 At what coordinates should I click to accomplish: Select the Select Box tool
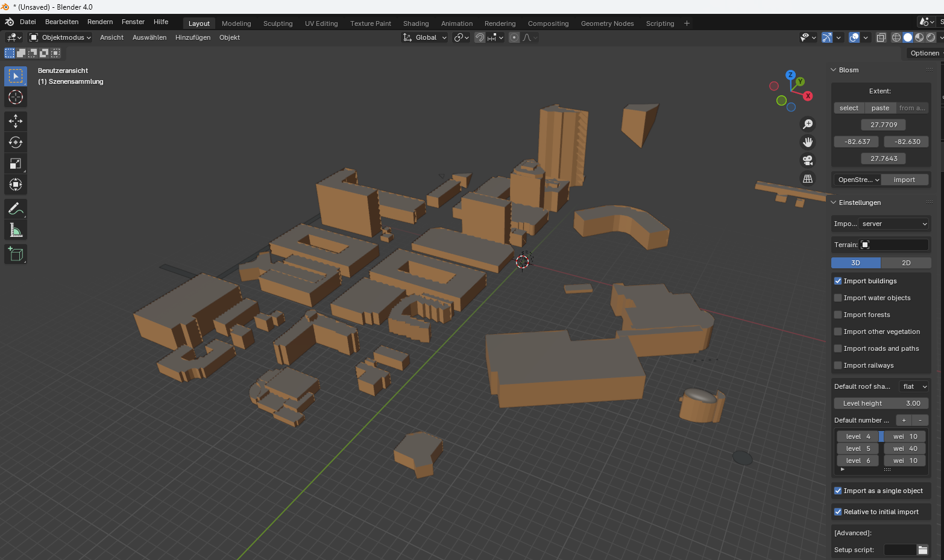tap(16, 76)
